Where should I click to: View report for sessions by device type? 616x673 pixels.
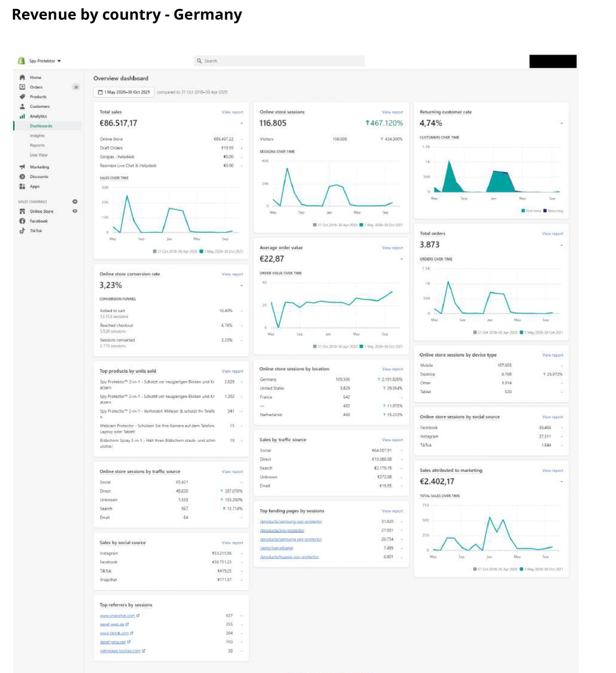pos(552,355)
